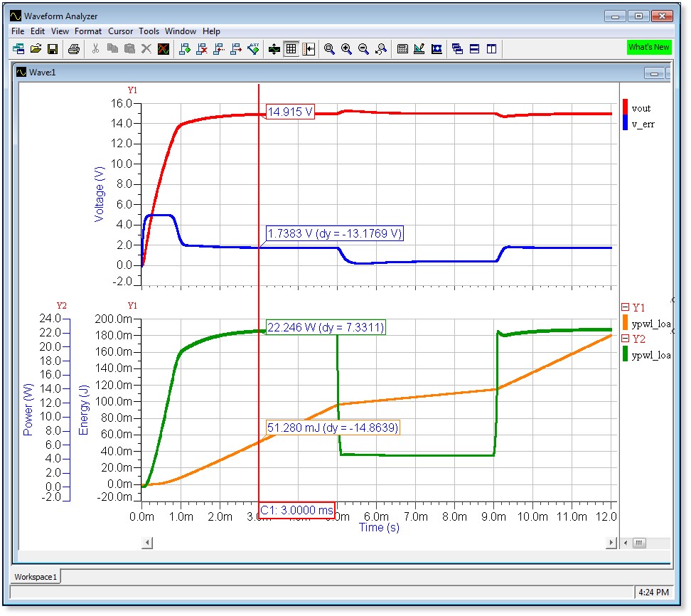
Task: Click the 22.246 W power readout label
Action: pyautogui.click(x=326, y=327)
